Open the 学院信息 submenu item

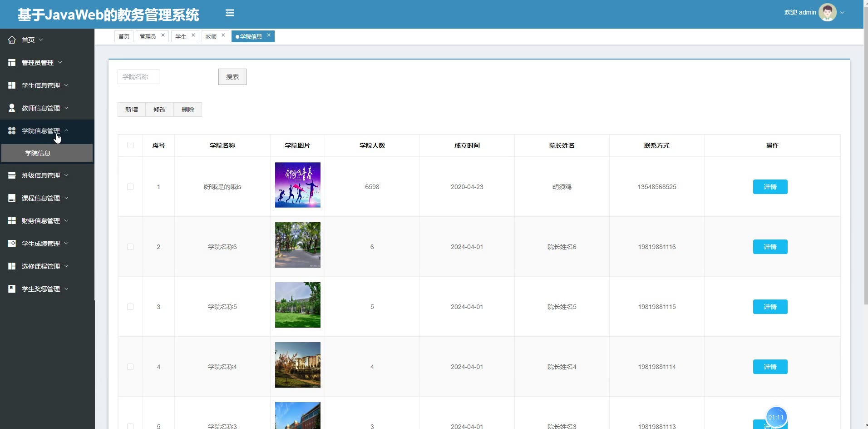point(47,153)
